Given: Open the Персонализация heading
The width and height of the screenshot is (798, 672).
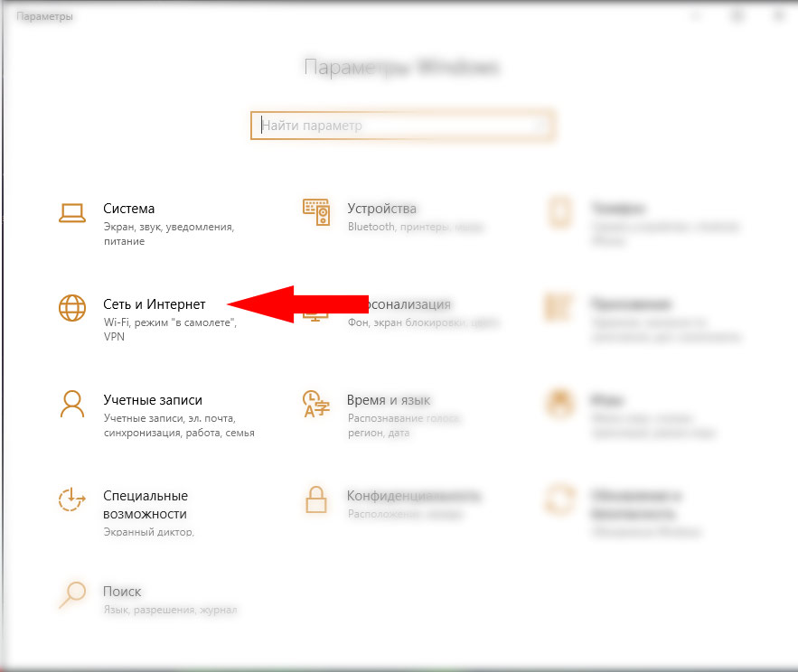Looking at the screenshot, I should coord(408,304).
